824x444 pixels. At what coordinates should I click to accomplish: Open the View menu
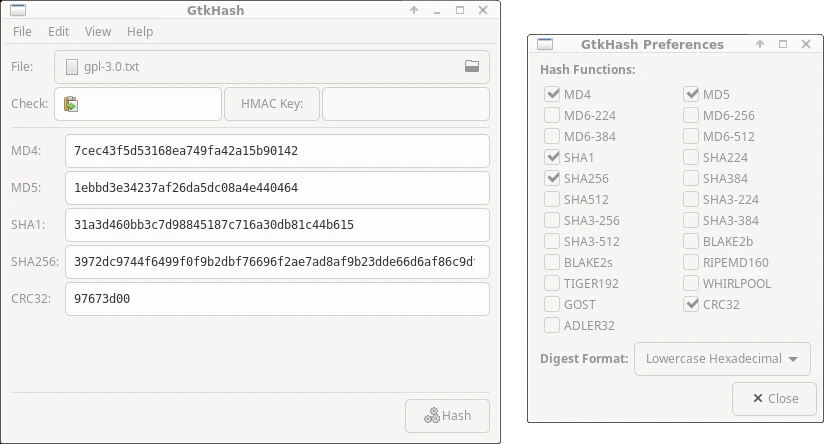click(98, 32)
